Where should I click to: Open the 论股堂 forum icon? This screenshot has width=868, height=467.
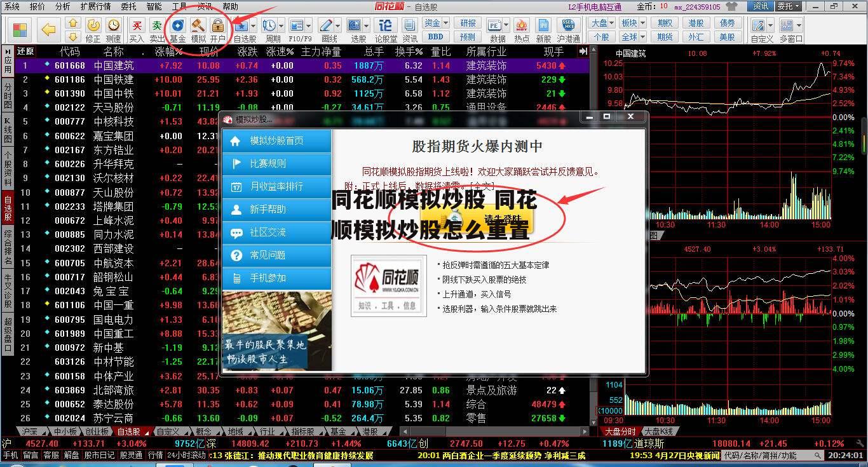(x=385, y=25)
